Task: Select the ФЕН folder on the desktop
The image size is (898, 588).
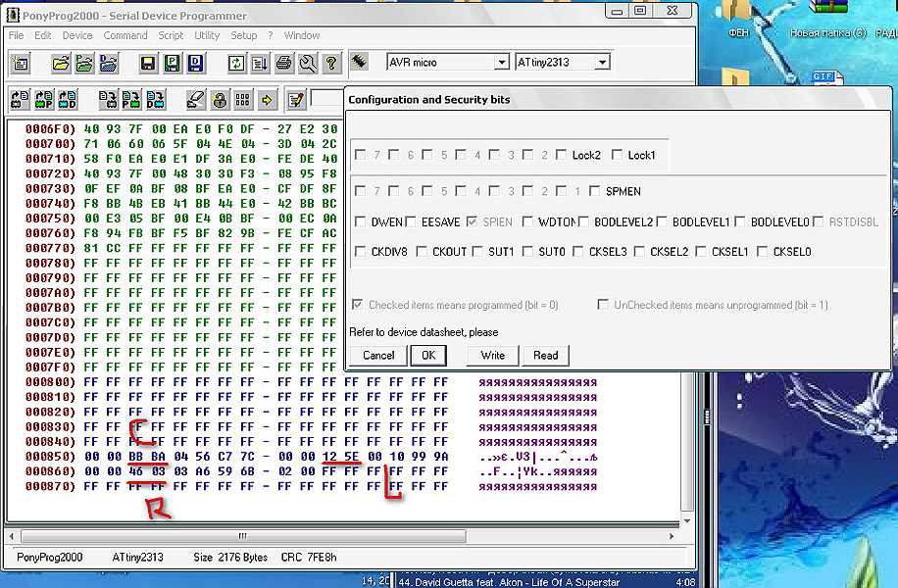Action: 738,20
